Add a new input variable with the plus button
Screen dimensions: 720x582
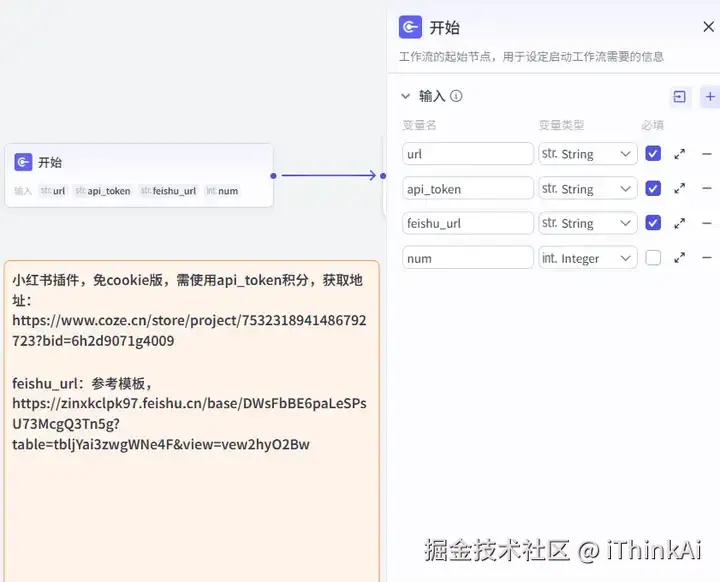pos(710,96)
